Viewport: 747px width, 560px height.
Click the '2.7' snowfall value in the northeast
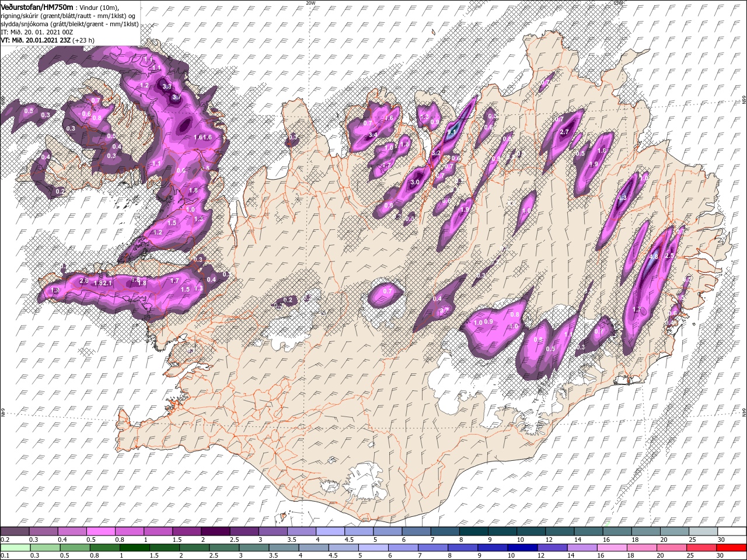point(564,132)
